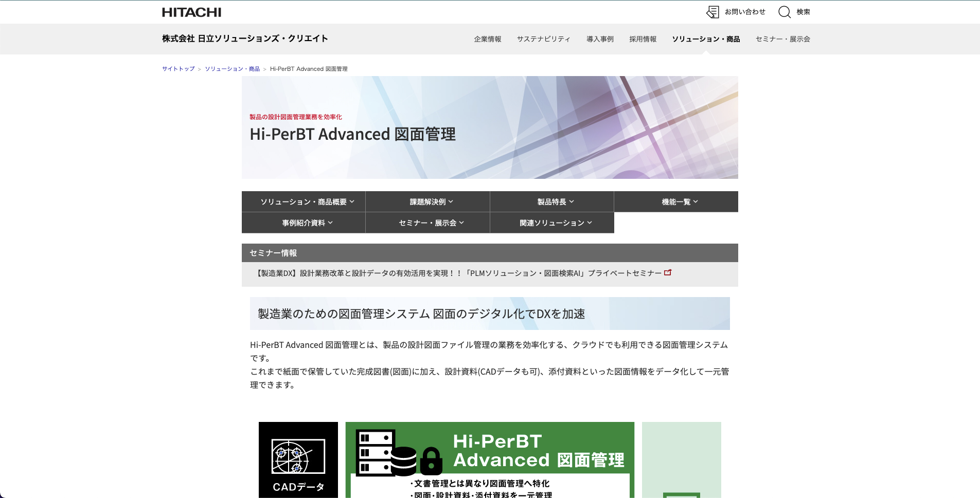Image resolution: width=980 pixels, height=498 pixels.
Task: Click the magnifying glass search icon
Action: click(x=784, y=12)
